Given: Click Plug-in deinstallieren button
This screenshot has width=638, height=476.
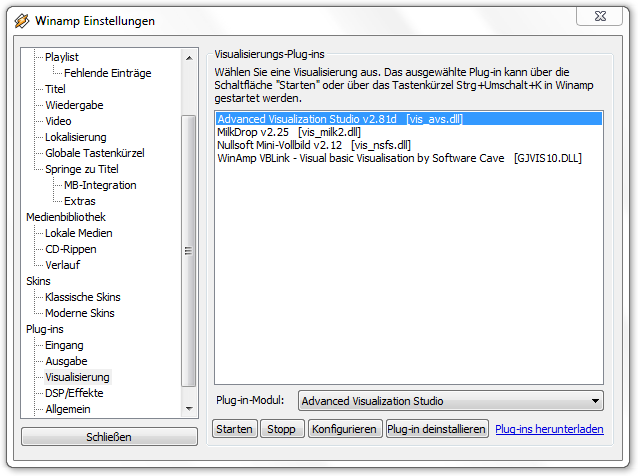Looking at the screenshot, I should [x=436, y=429].
